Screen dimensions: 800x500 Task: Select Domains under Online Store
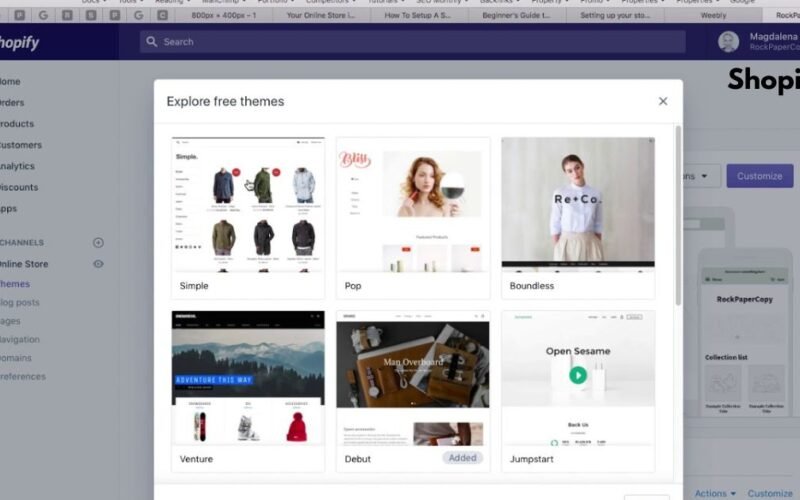[x=16, y=358]
